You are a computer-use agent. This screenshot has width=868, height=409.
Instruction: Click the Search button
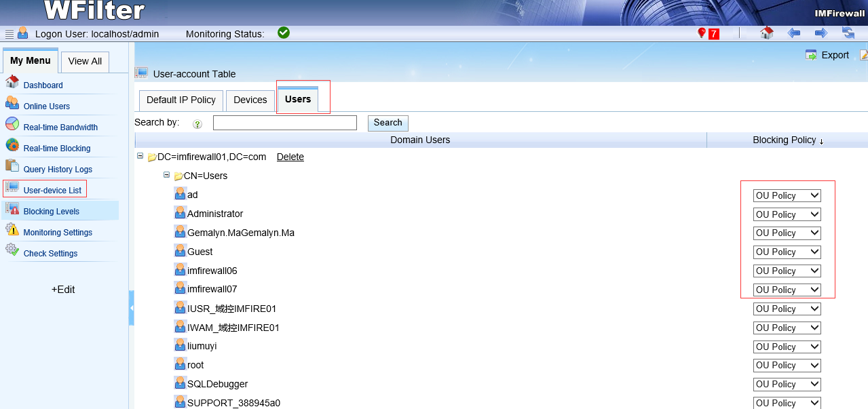click(388, 123)
